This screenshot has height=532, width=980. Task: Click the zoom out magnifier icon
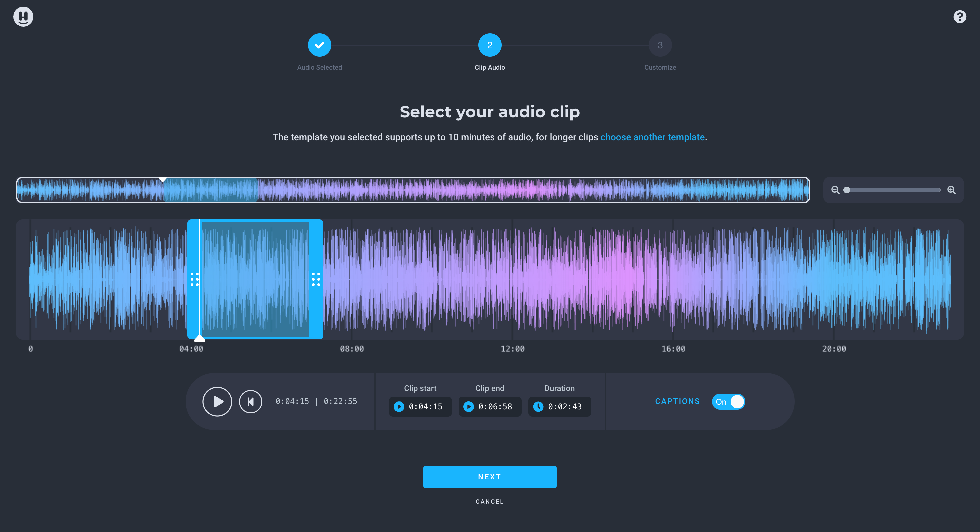(x=835, y=190)
